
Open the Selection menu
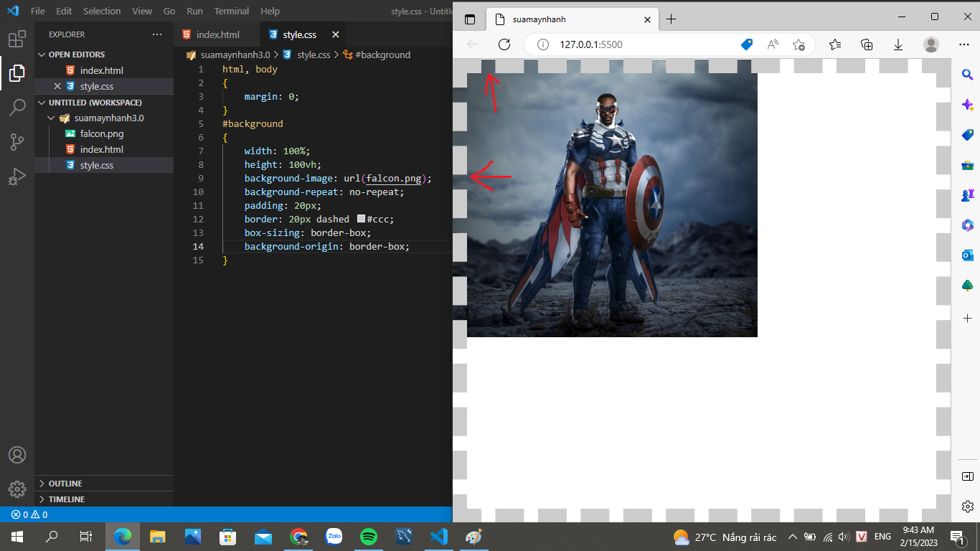pyautogui.click(x=102, y=11)
